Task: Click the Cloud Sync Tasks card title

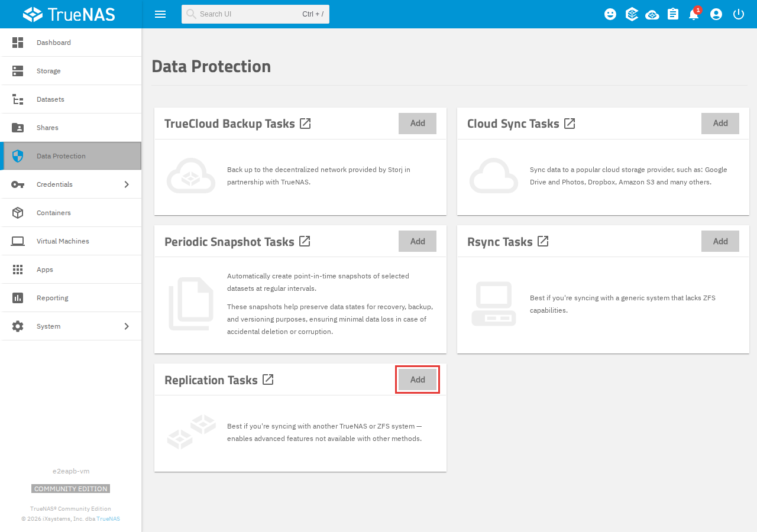Action: click(x=513, y=124)
